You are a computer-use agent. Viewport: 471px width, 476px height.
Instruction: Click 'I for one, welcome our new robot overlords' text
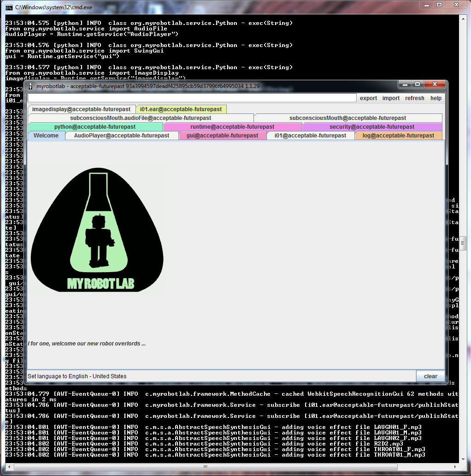[x=87, y=344]
